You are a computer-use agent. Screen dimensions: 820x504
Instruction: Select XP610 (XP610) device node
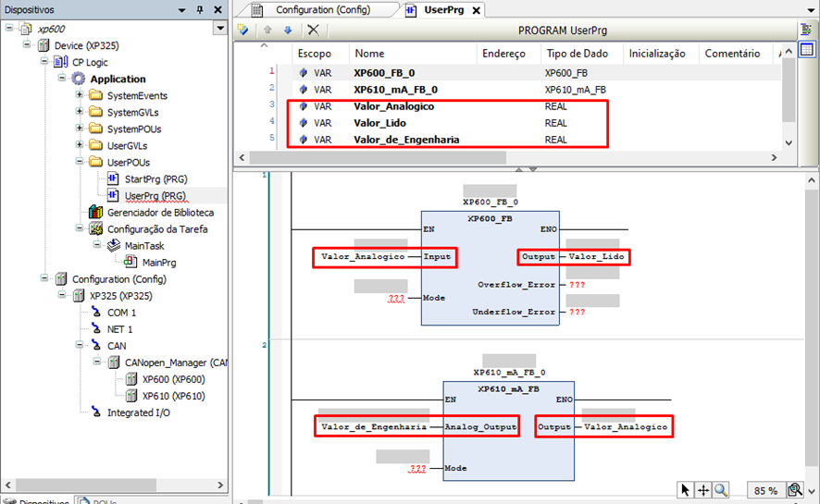173,396
